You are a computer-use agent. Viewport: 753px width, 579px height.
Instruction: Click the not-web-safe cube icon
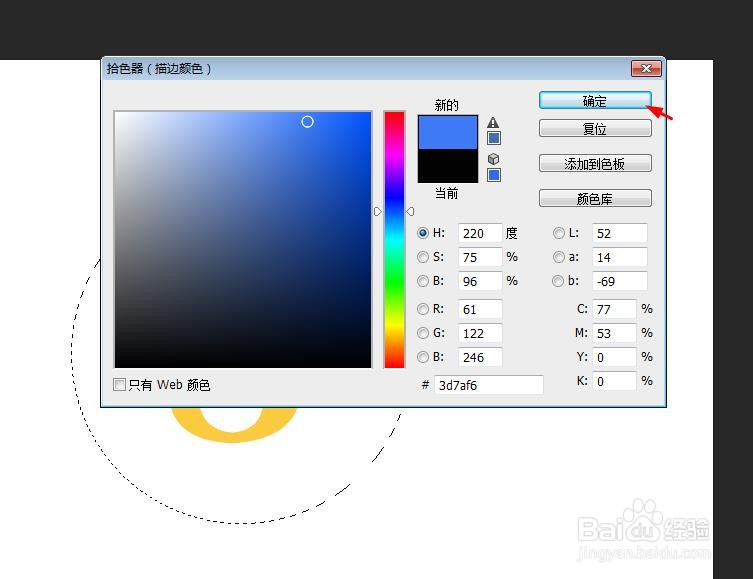493,159
